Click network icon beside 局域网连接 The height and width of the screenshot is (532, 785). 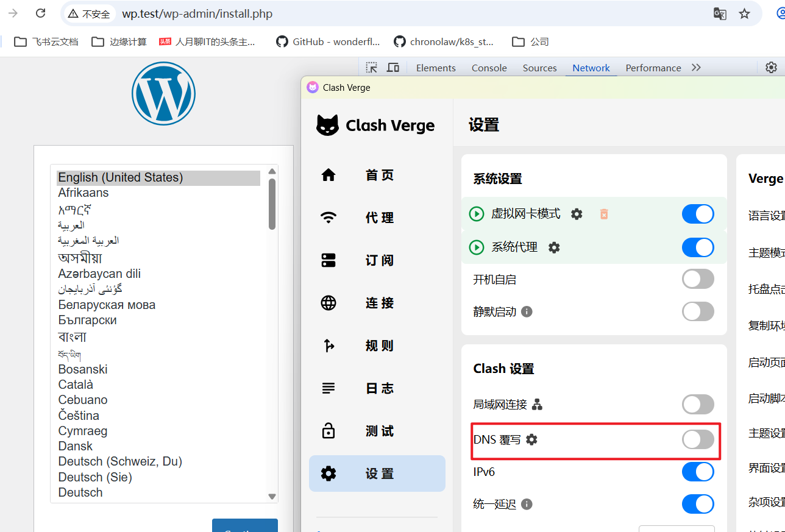click(538, 404)
